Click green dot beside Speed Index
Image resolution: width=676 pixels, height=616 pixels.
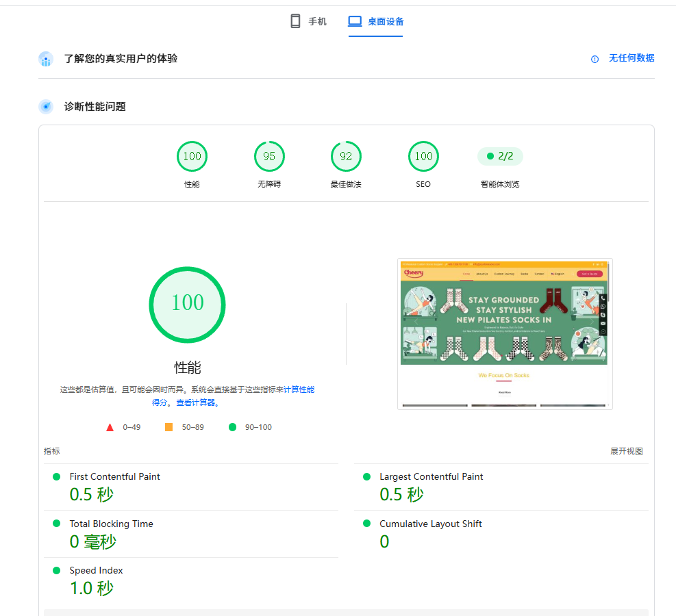pyautogui.click(x=56, y=570)
